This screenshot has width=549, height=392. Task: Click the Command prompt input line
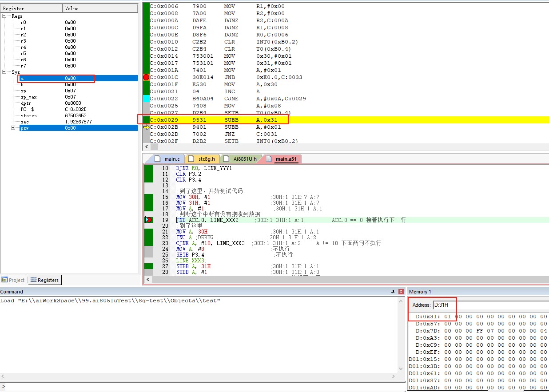point(203,387)
